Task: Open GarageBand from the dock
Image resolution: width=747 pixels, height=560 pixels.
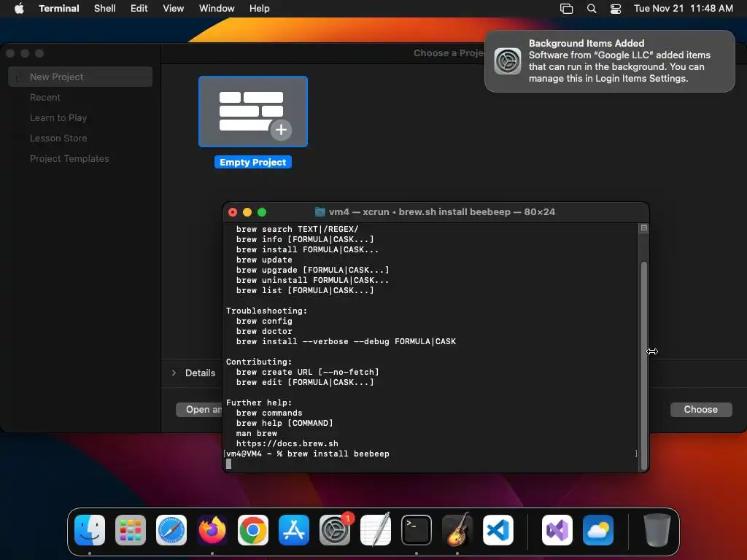Action: [457, 529]
